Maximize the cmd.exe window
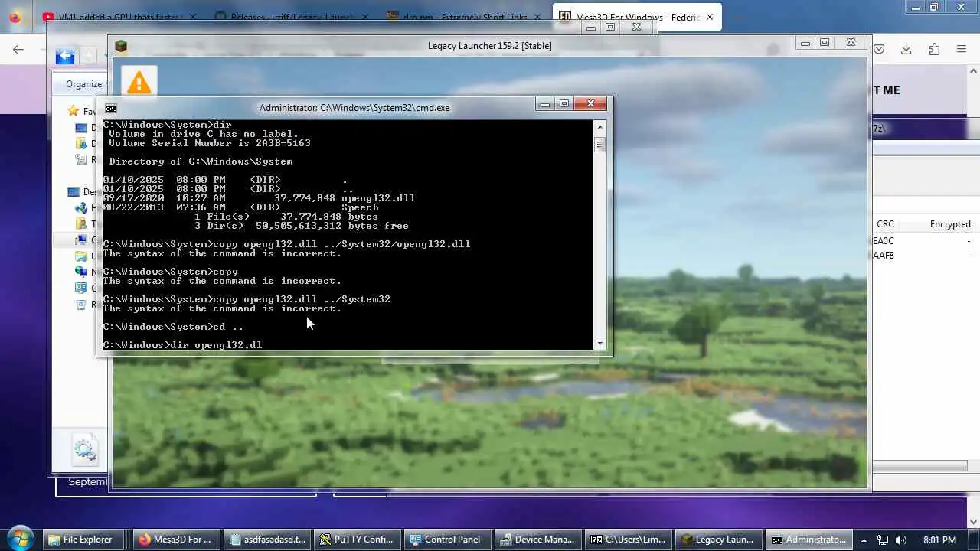This screenshot has width=980, height=551. point(564,104)
